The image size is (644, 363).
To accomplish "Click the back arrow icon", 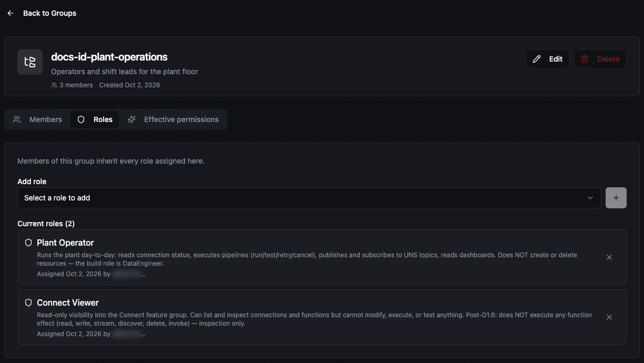I will click(11, 13).
